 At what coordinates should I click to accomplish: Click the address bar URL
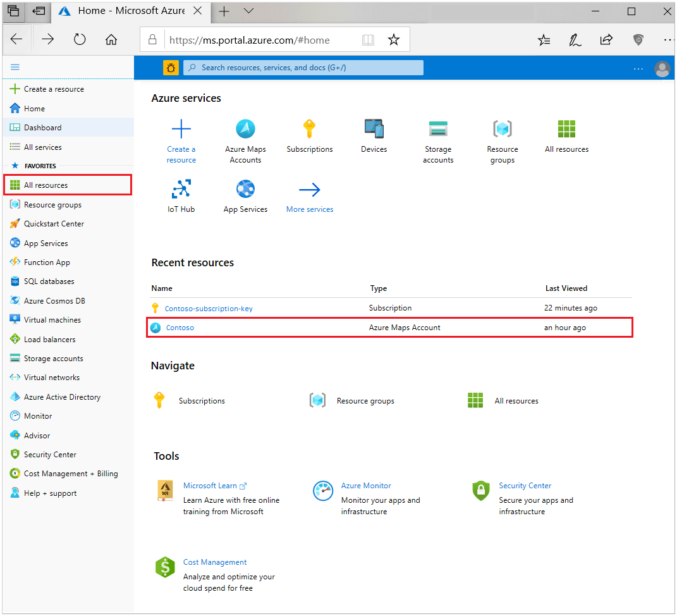pos(250,40)
